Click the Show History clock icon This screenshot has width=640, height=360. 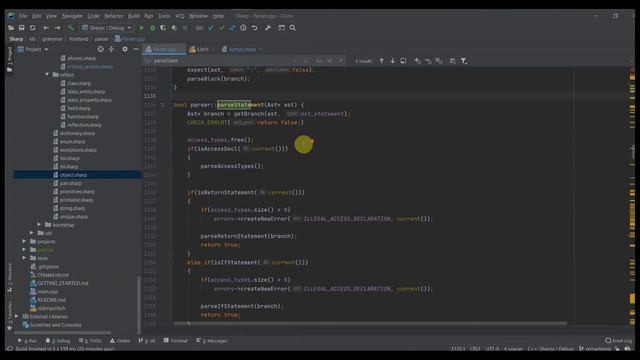click(243, 28)
